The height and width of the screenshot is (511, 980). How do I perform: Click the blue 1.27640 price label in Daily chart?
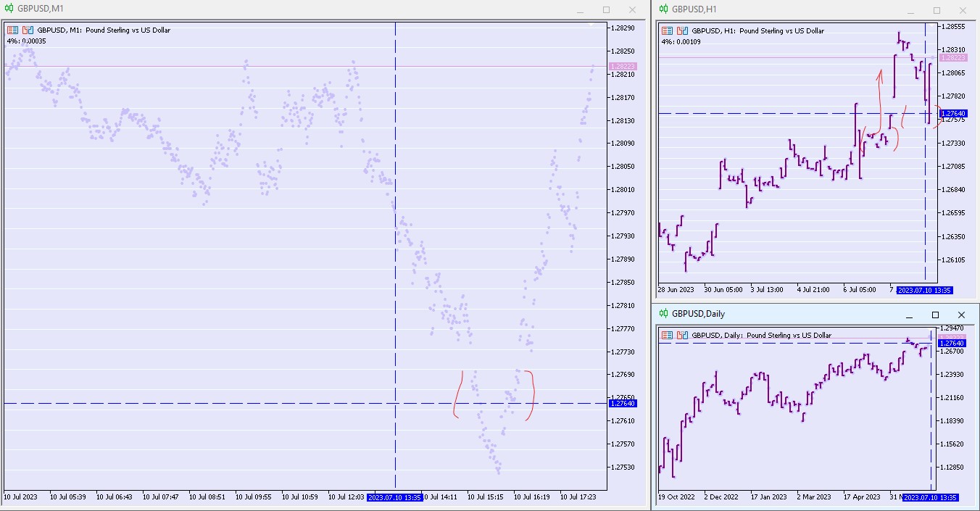[952, 343]
